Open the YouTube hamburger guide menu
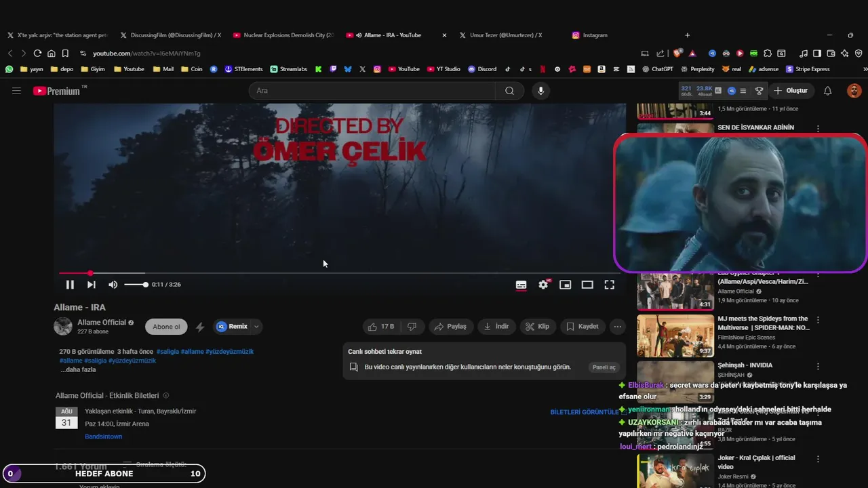868x488 pixels. 16,90
